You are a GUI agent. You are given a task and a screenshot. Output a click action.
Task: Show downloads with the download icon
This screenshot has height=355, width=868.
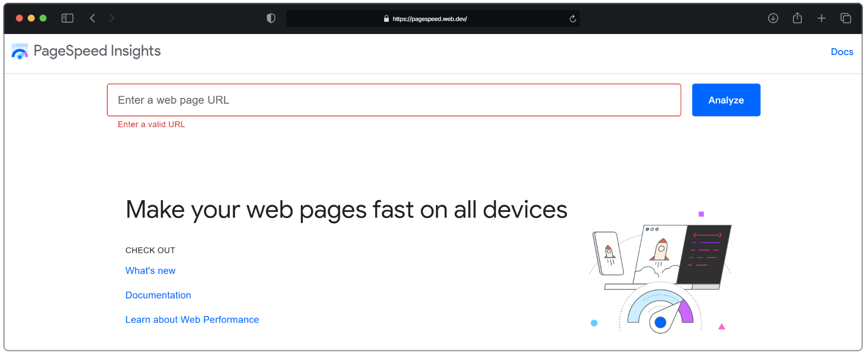click(x=773, y=18)
